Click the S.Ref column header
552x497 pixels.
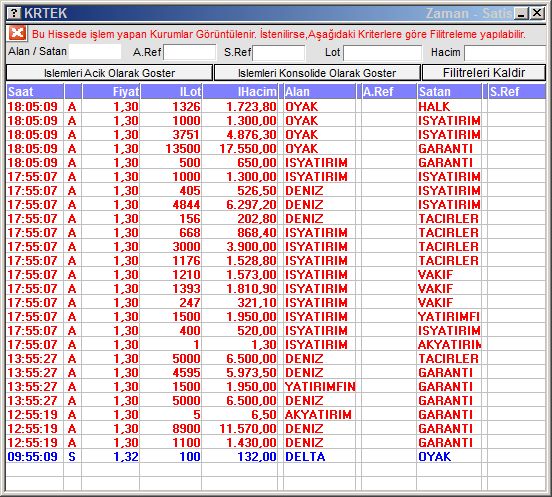[x=517, y=92]
